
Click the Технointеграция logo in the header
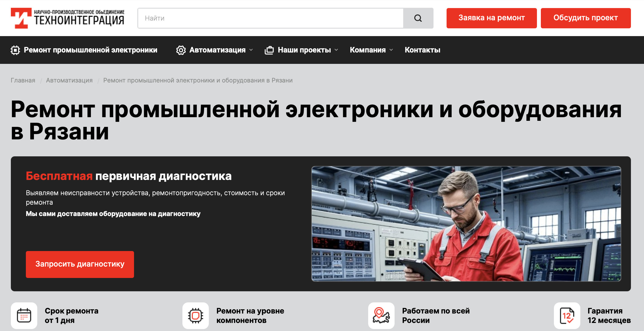pos(68,18)
